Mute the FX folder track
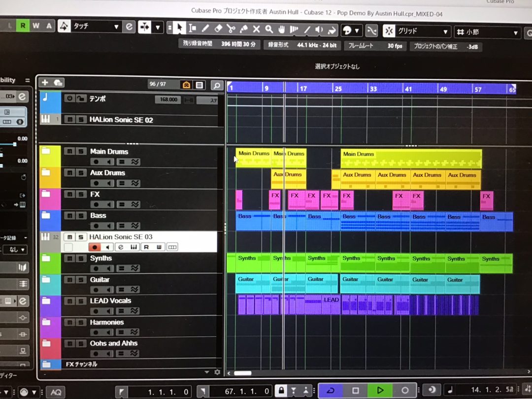The height and width of the screenshot is (399, 532). (69, 194)
